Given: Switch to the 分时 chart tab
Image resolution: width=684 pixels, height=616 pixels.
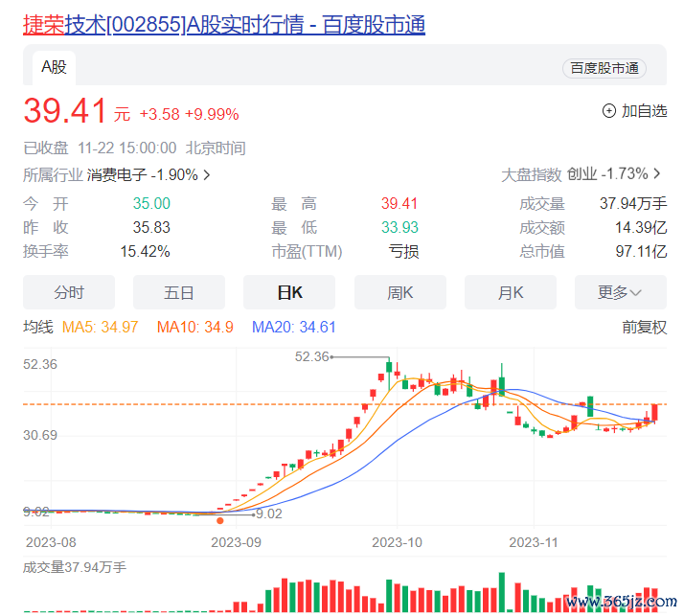Looking at the screenshot, I should [x=69, y=292].
